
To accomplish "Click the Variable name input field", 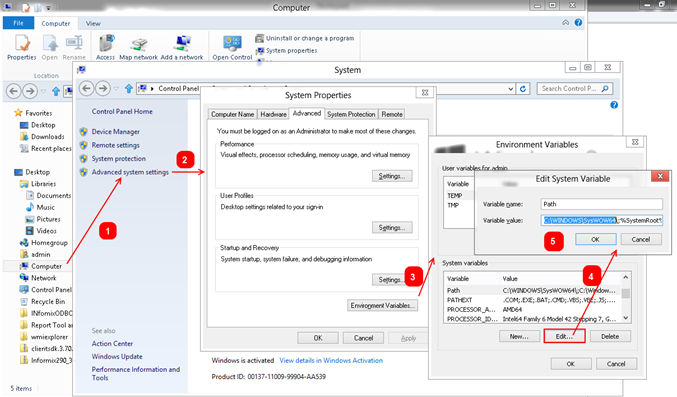I will [x=601, y=204].
